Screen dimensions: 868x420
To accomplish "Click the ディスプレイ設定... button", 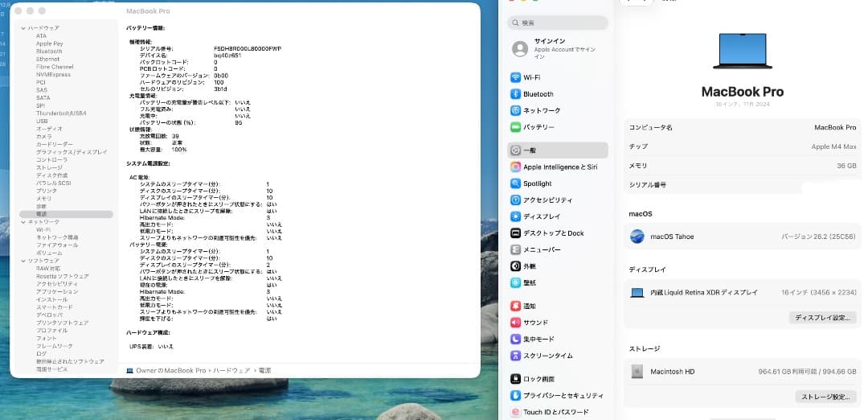I will (822, 318).
